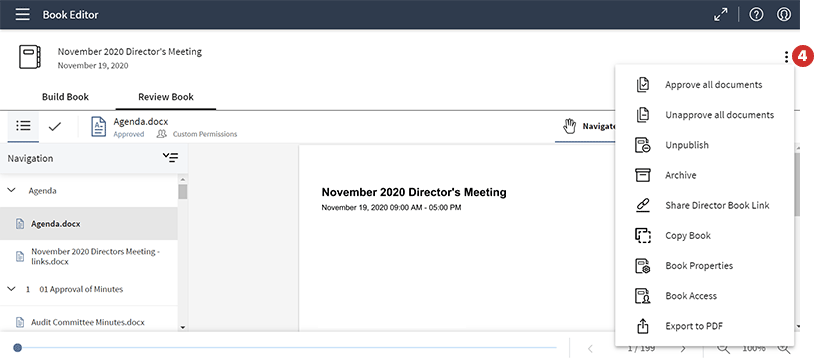Click the three-dot book actions menu

point(786,56)
